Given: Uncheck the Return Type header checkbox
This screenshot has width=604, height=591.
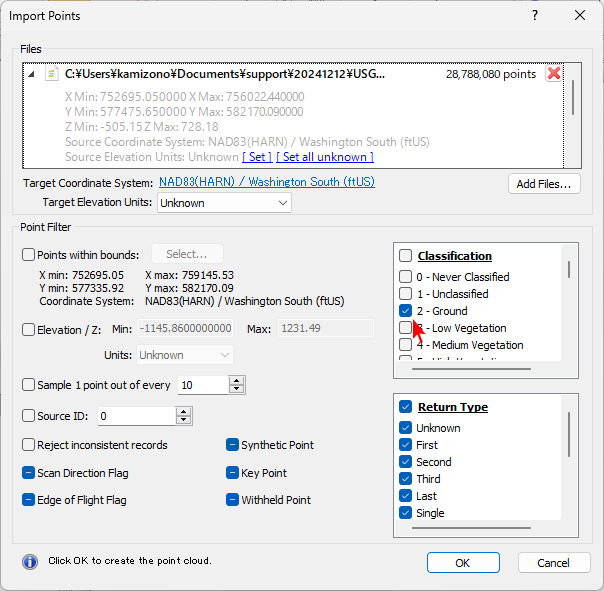Looking at the screenshot, I should [x=405, y=407].
